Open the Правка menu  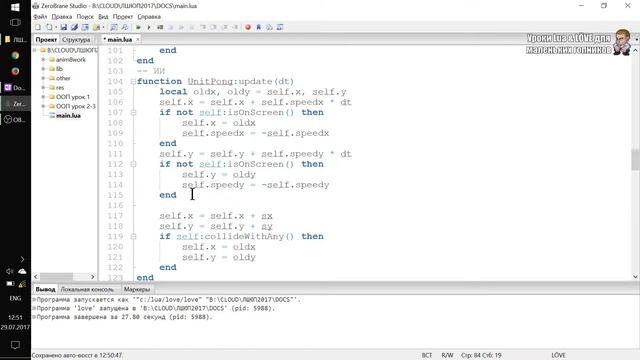[62, 17]
